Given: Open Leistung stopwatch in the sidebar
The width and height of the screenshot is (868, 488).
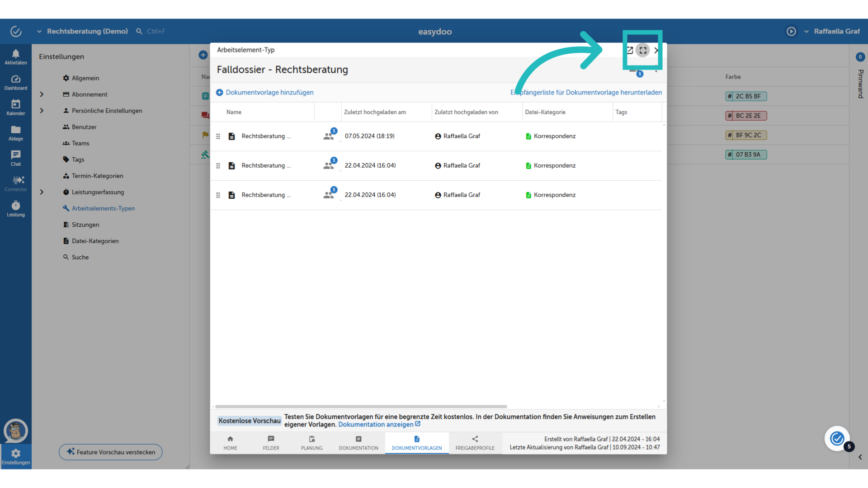Looking at the screenshot, I should 16,209.
